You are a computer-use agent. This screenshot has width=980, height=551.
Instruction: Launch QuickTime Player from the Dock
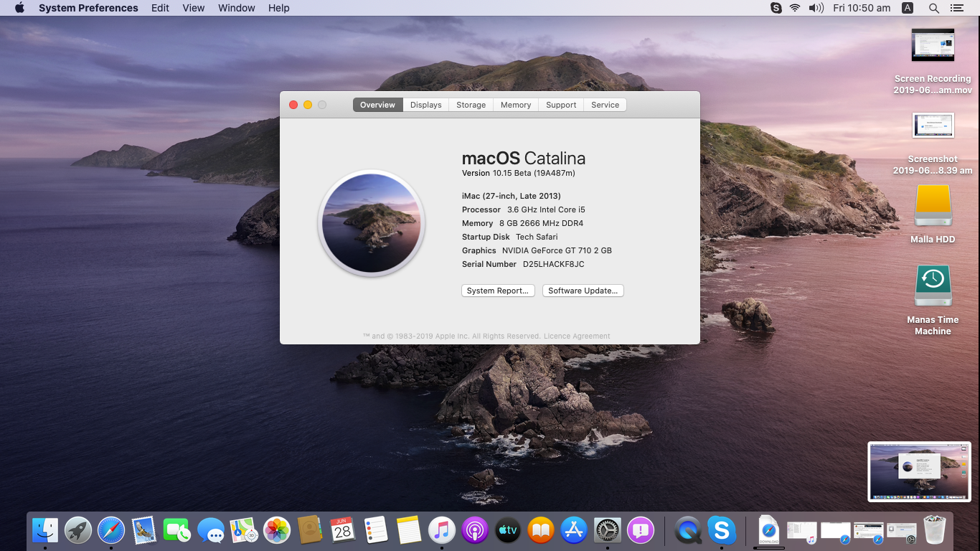click(689, 530)
